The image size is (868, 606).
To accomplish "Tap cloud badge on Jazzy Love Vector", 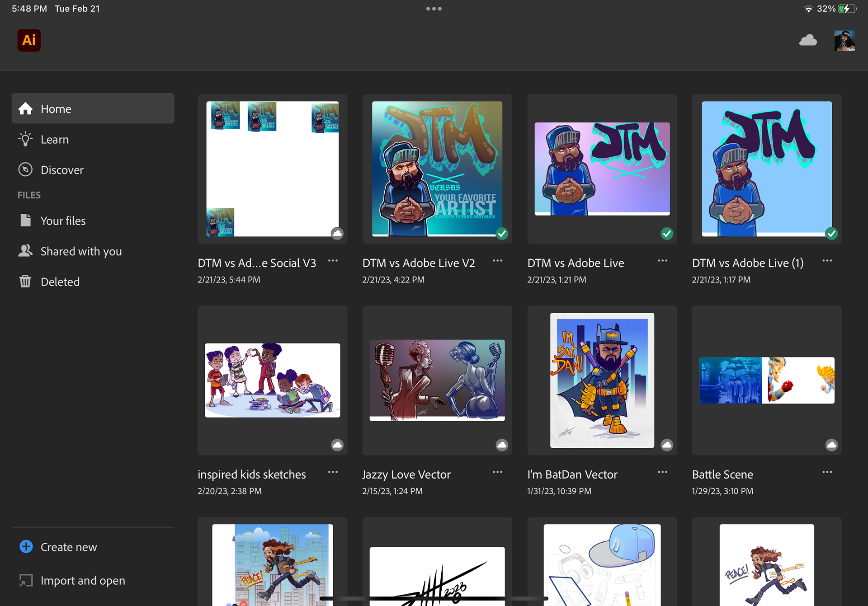I will (502, 445).
